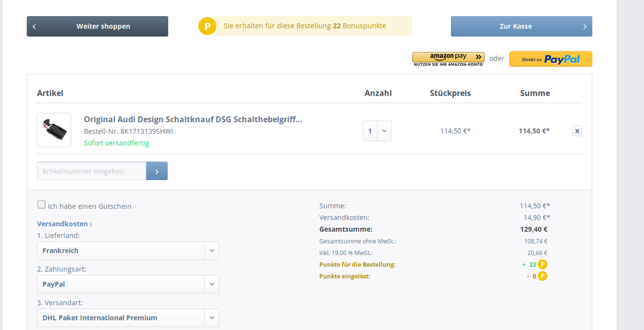Click the yellow bonus points P badge
The width and height of the screenshot is (644, 330).
point(207,26)
